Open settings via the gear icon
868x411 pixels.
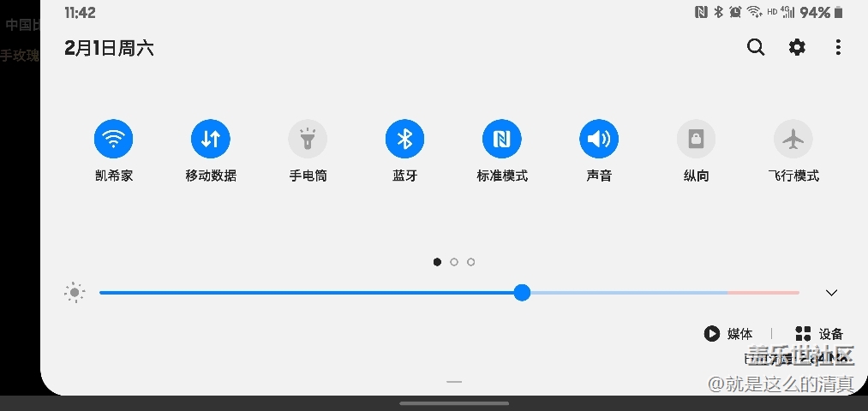(797, 48)
